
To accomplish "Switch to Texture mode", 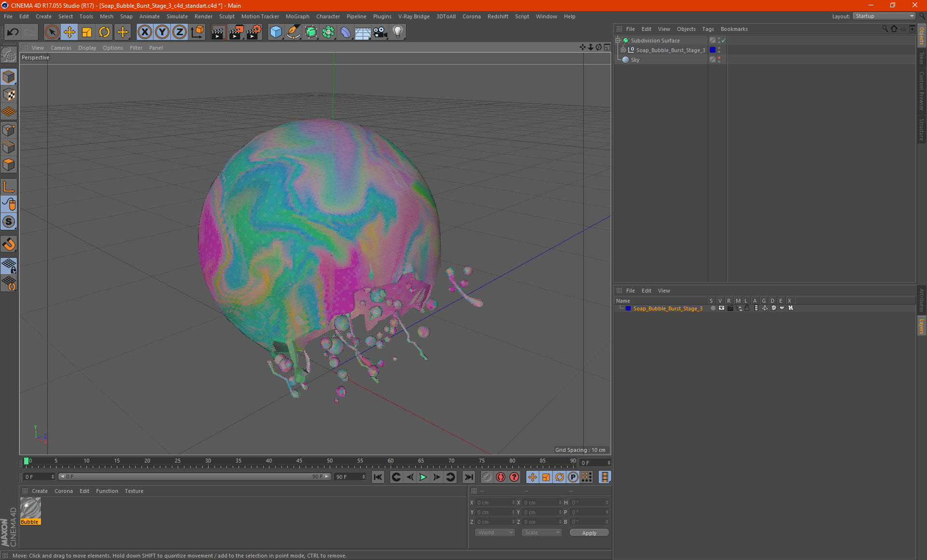I will tap(9, 95).
